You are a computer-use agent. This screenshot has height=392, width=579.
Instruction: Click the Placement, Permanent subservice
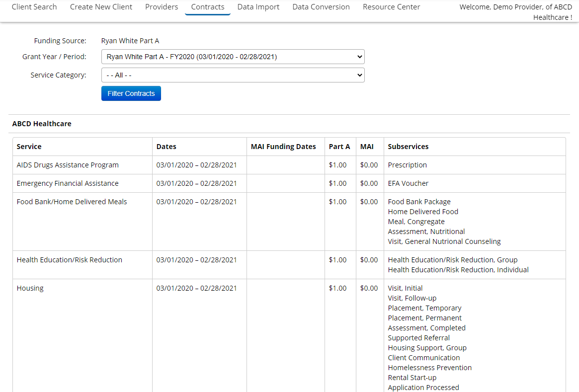click(424, 318)
